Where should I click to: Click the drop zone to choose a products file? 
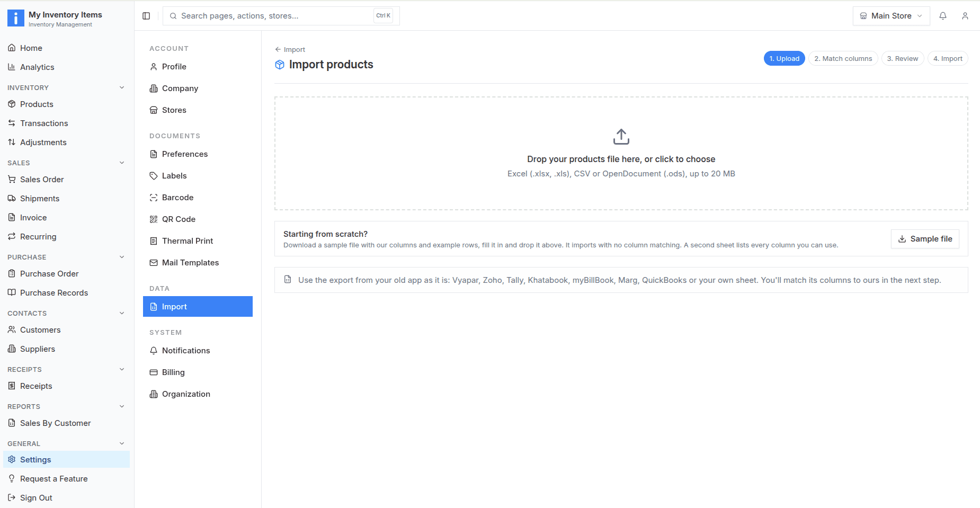[x=621, y=154]
